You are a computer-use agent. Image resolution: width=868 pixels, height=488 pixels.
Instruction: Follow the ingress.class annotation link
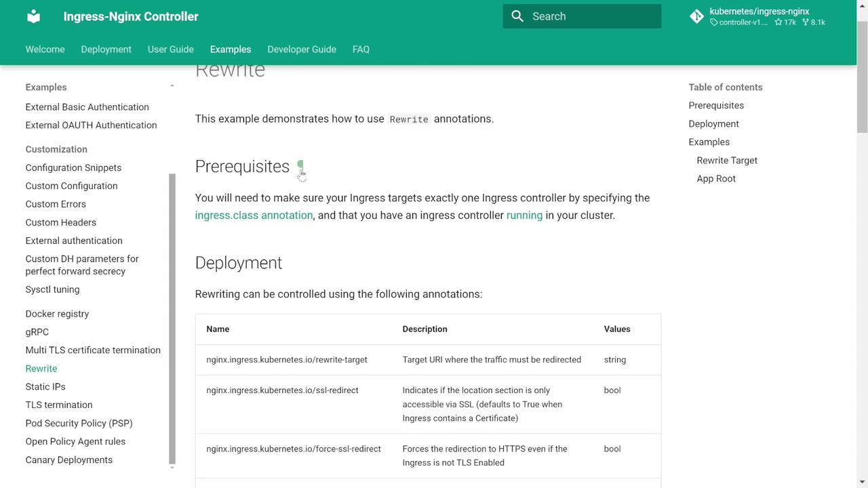pyautogui.click(x=254, y=216)
